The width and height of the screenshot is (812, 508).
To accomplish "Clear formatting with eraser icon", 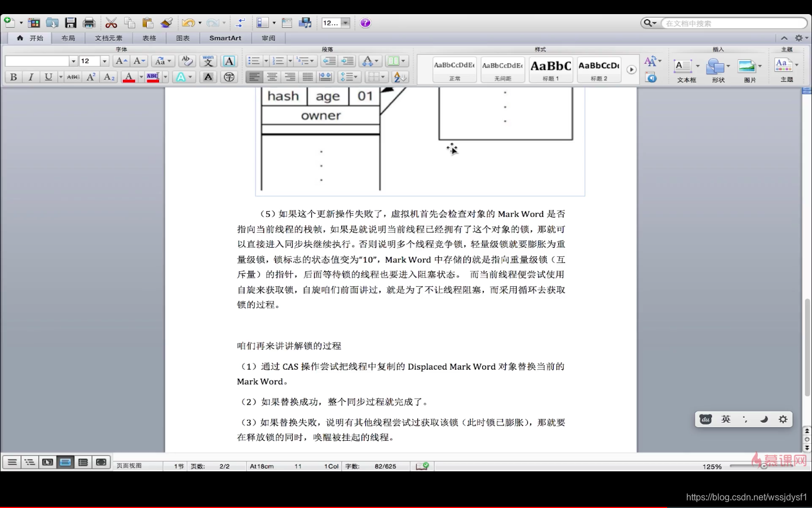I will 187,61.
